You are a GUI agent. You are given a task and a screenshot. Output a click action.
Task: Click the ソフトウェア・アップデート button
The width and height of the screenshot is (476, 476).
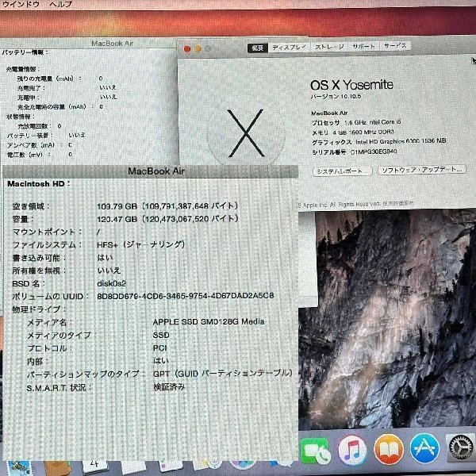422,170
